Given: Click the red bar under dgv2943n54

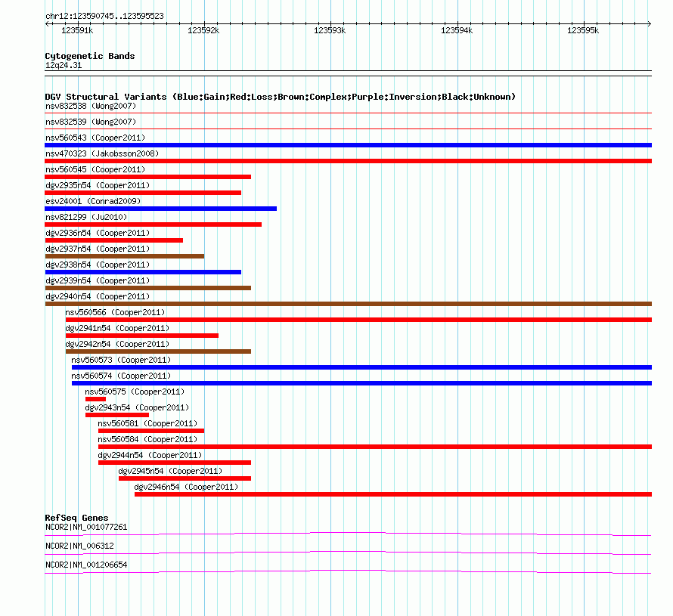Looking at the screenshot, I should click(x=117, y=415).
